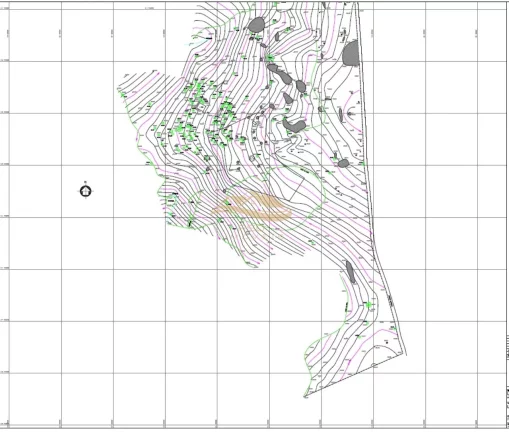Click the diagonal southern boundary line at the bottom

pos(355,376)
